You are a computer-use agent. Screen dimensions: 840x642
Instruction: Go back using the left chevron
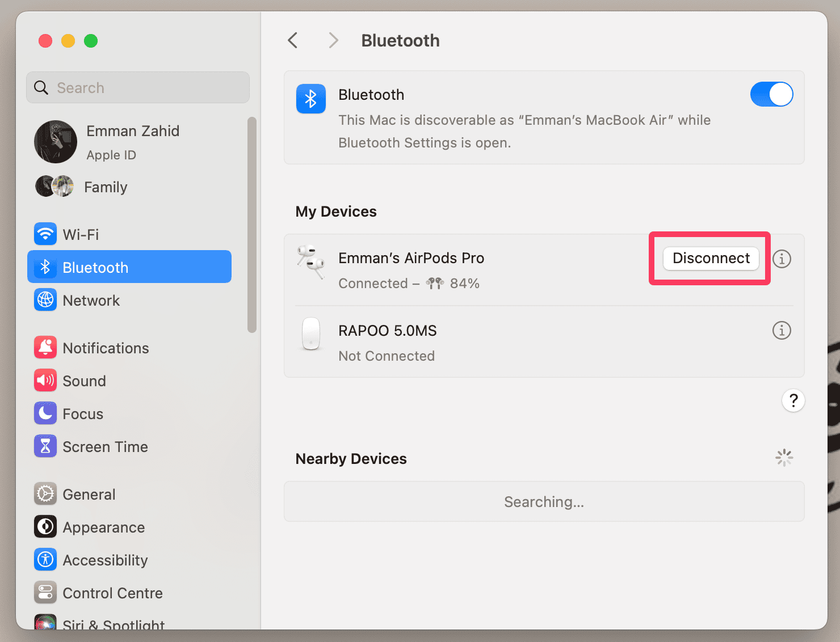pyautogui.click(x=293, y=40)
